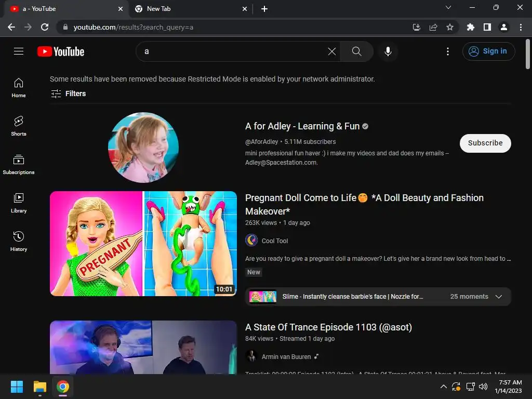Open the YouTube hamburger guide menu
The image size is (532, 399).
(19, 51)
